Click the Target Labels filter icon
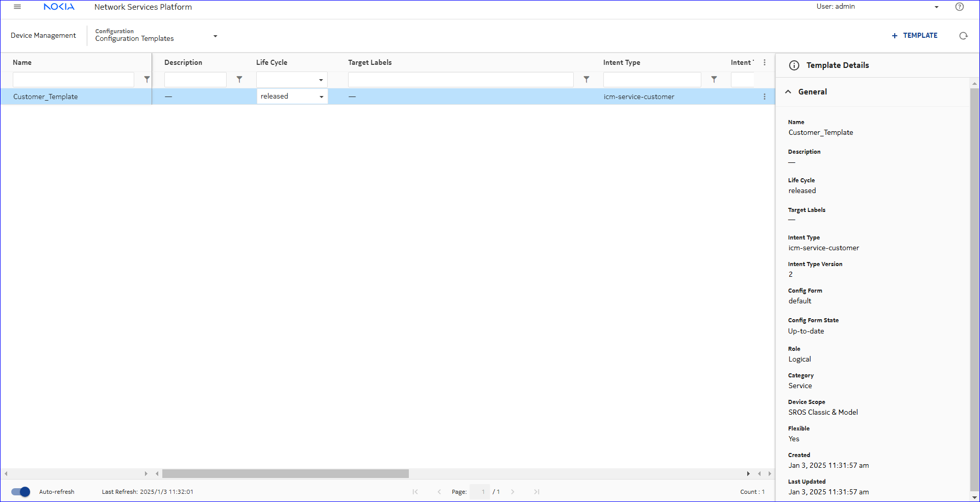The height and width of the screenshot is (502, 980). [586, 80]
